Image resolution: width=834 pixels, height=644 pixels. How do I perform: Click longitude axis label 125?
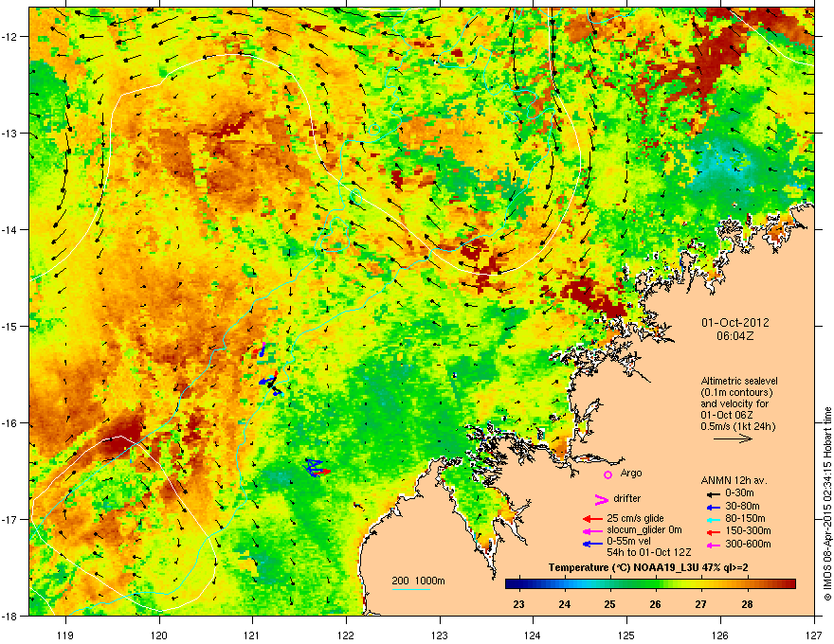click(626, 635)
